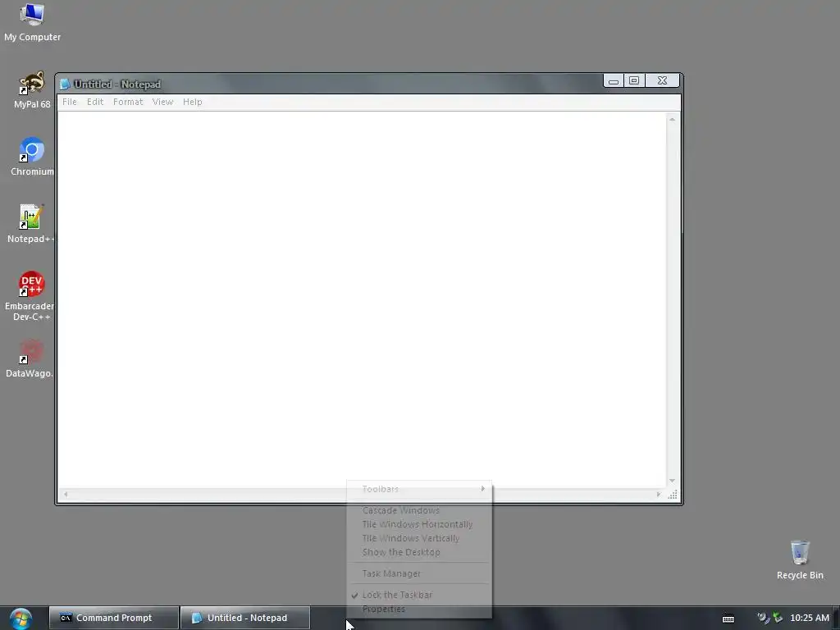This screenshot has width=840, height=630.
Task: Click the taskbar clock showing 10:25 AM
Action: coord(810,618)
